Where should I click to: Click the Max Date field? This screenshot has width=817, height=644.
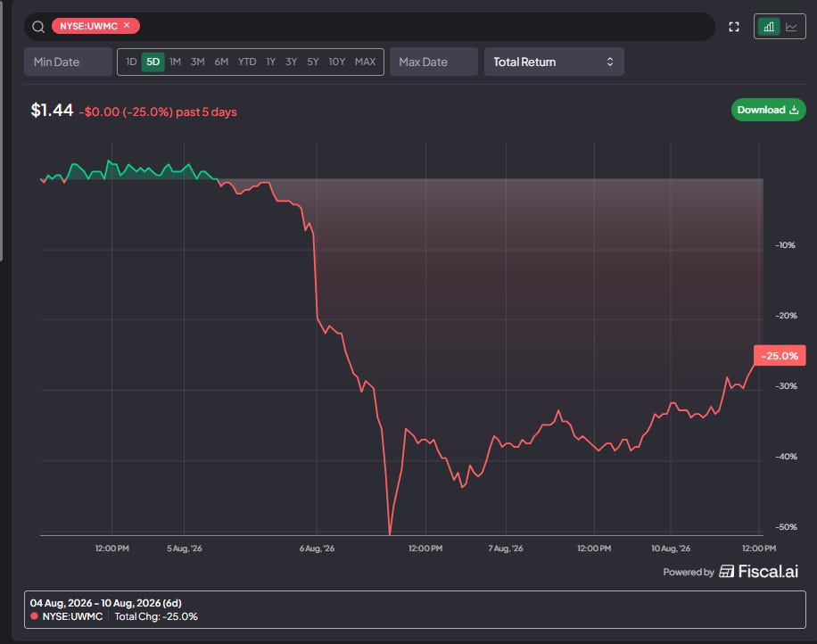click(x=433, y=62)
